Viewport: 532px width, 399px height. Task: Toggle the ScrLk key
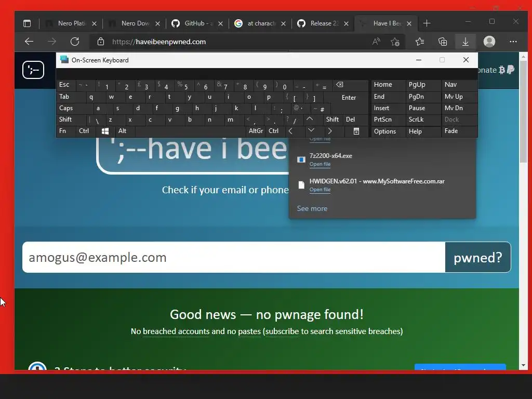click(x=423, y=119)
